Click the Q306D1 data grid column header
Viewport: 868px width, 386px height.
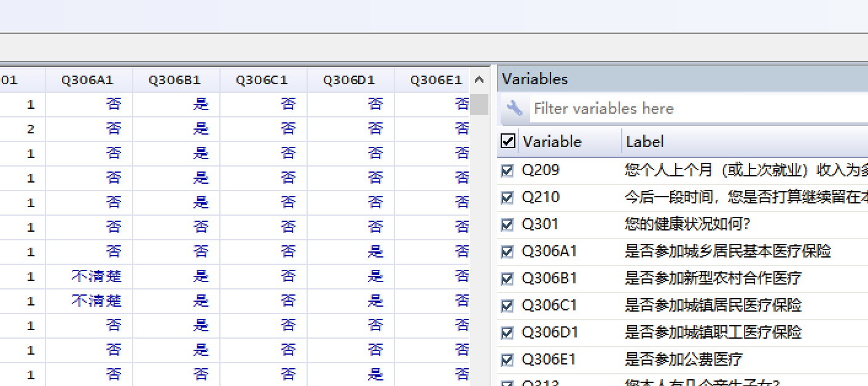(350, 80)
